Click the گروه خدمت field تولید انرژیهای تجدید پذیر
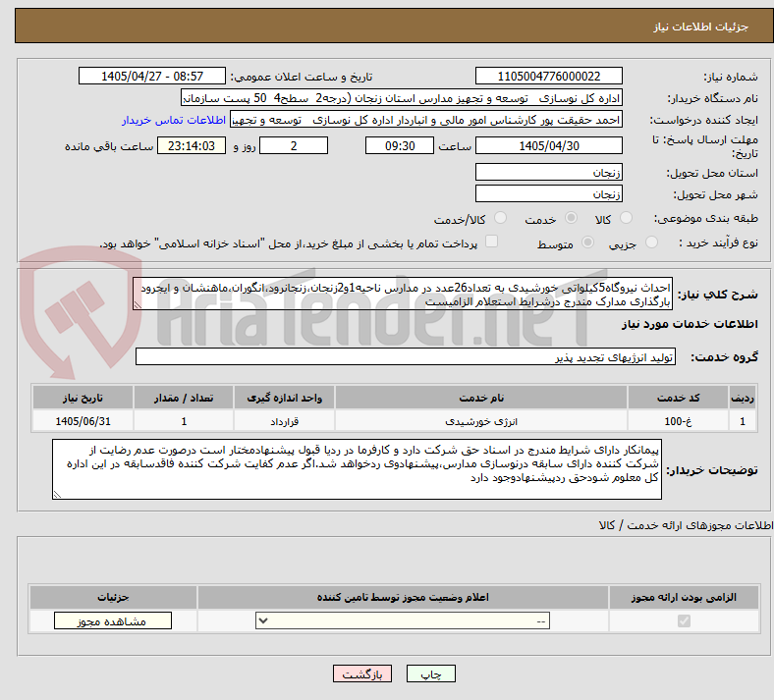The width and height of the screenshot is (774, 700). click(406, 356)
